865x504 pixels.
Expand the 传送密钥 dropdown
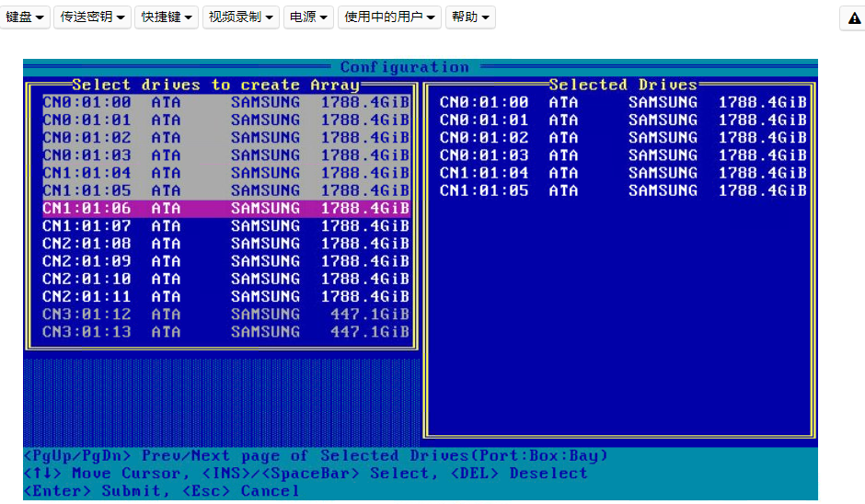coord(92,17)
